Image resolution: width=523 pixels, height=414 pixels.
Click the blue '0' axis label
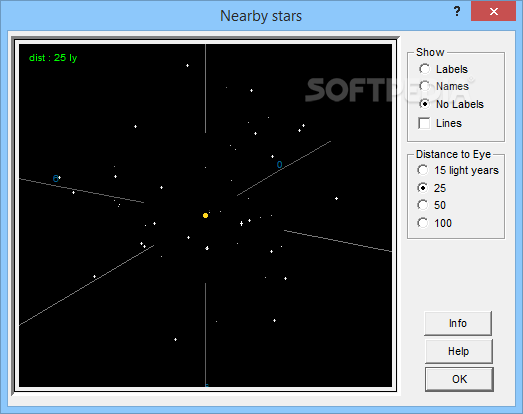click(x=280, y=164)
